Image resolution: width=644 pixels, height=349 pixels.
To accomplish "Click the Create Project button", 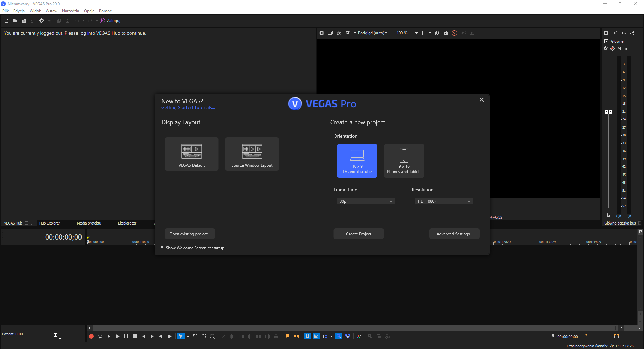I will pyautogui.click(x=359, y=234).
